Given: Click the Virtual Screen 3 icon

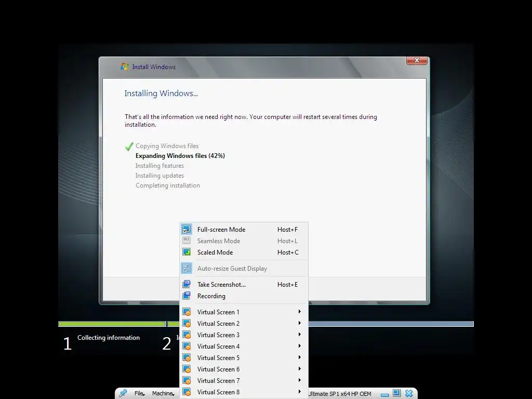Looking at the screenshot, I should pos(187,335).
